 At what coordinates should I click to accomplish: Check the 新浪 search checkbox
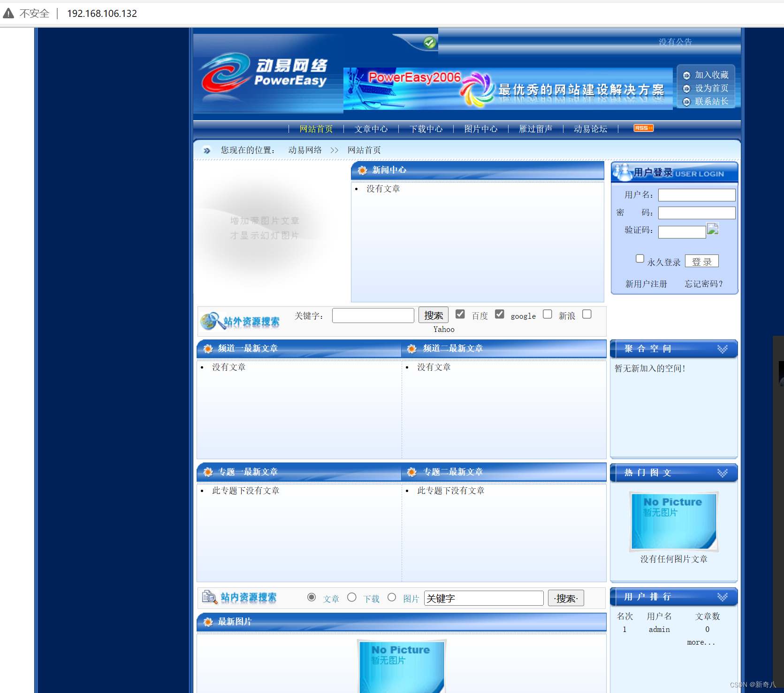pyautogui.click(x=548, y=314)
